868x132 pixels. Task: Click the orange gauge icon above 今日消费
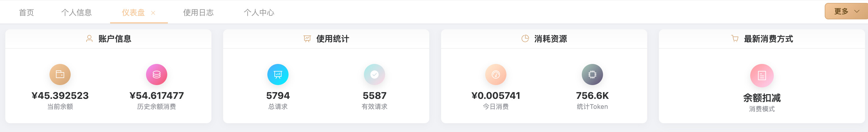496,74
